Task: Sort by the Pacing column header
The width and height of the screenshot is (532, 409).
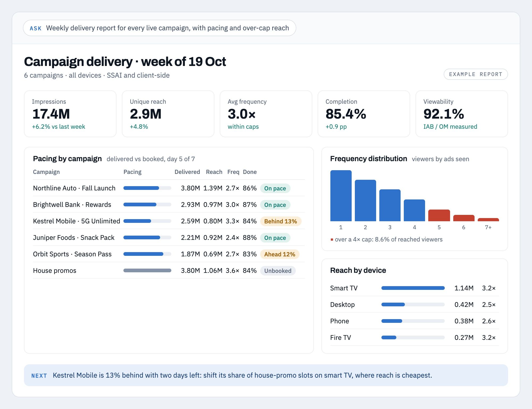Action: click(132, 172)
